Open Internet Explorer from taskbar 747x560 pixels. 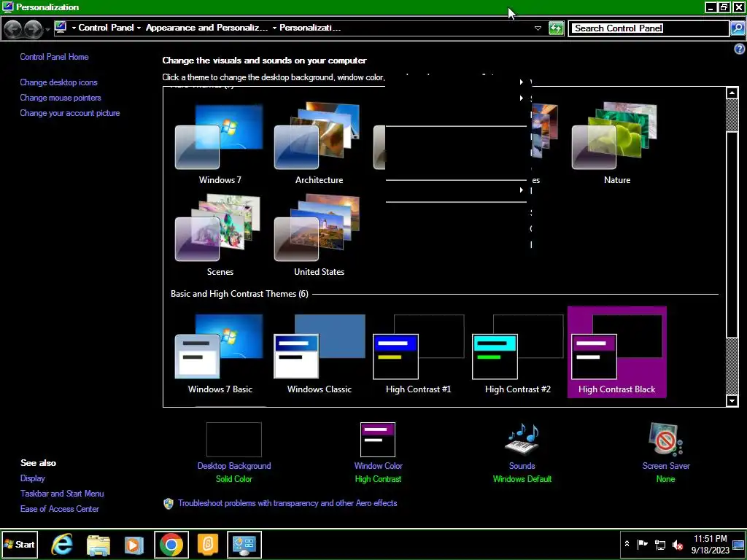pyautogui.click(x=62, y=544)
